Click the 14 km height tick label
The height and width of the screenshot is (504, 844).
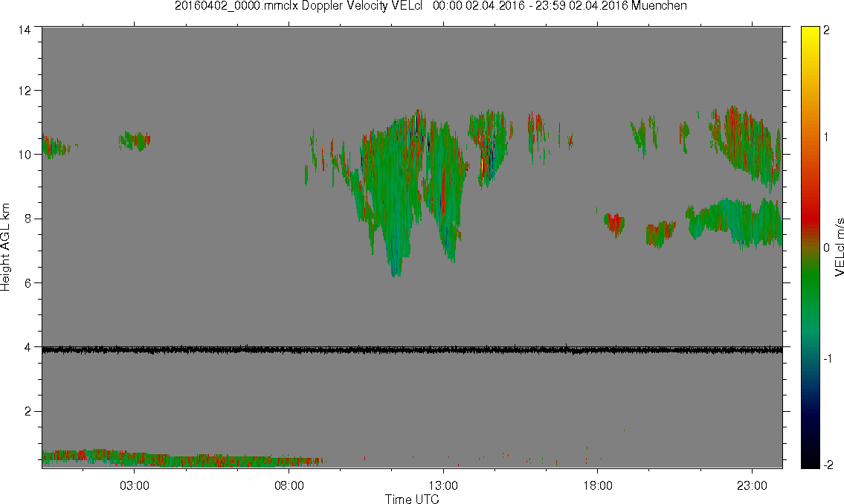coord(24,30)
